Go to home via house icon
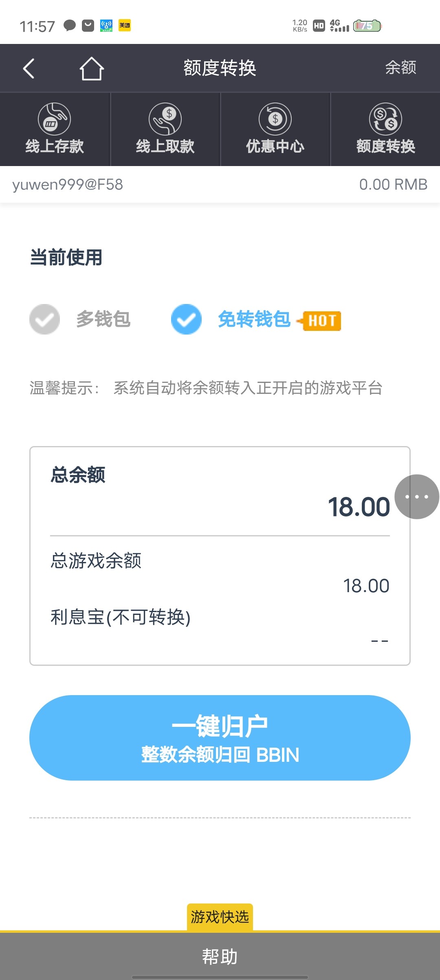 click(x=92, y=68)
